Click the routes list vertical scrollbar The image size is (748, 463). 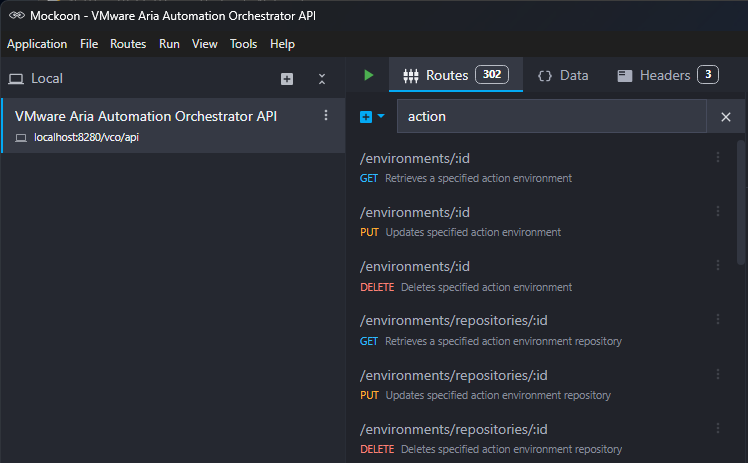(x=740, y=203)
